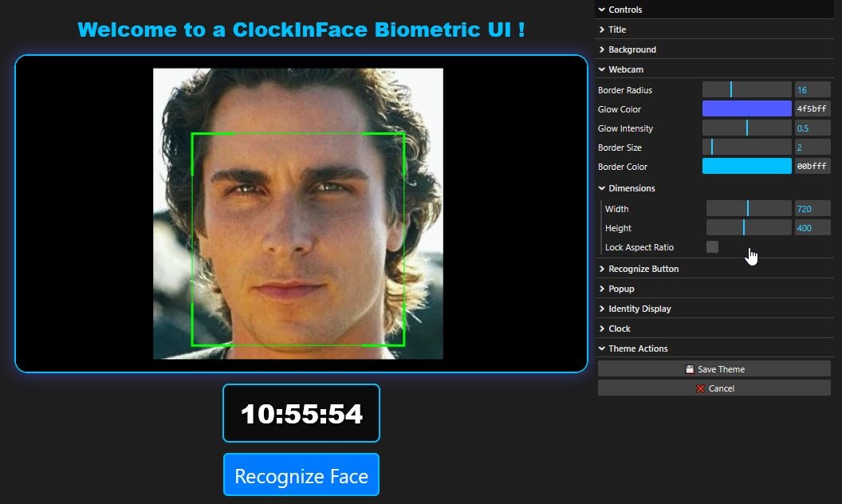Viewport: 842px width, 504px height.
Task: Expand the Popup section
Action: 621,289
